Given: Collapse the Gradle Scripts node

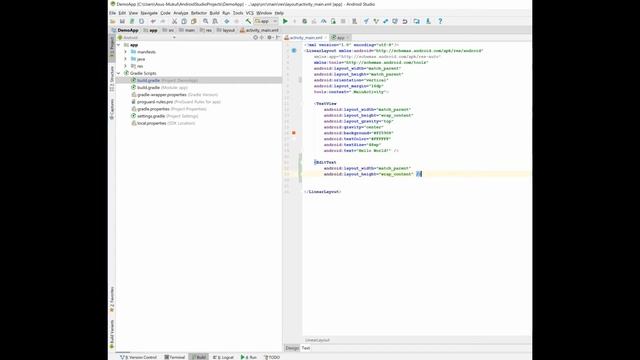Looking at the screenshot, I should point(119,73).
